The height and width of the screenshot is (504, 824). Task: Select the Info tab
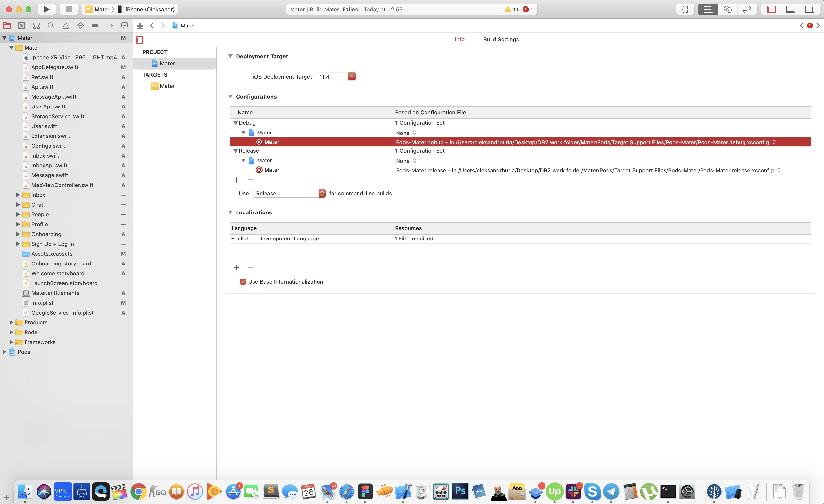459,39
